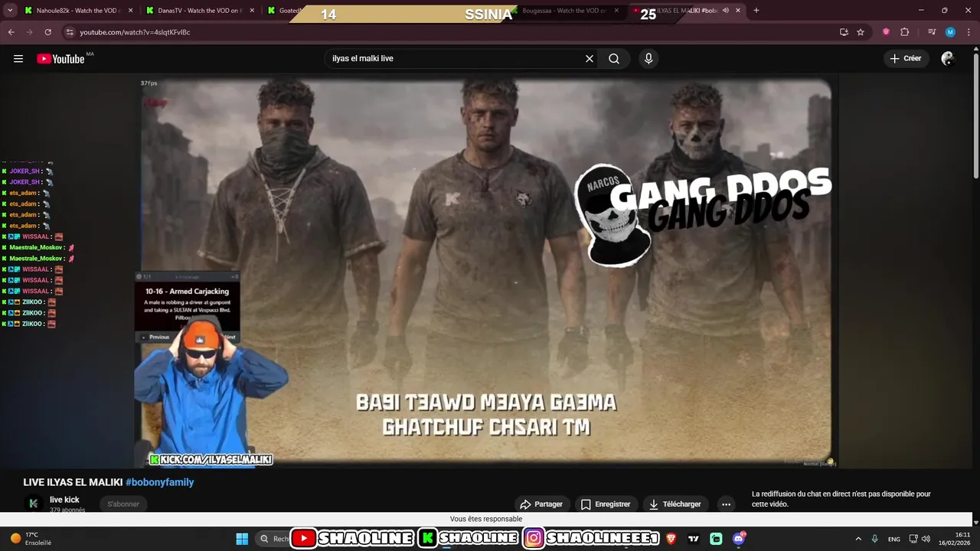Share the video with Partager

tap(541, 504)
